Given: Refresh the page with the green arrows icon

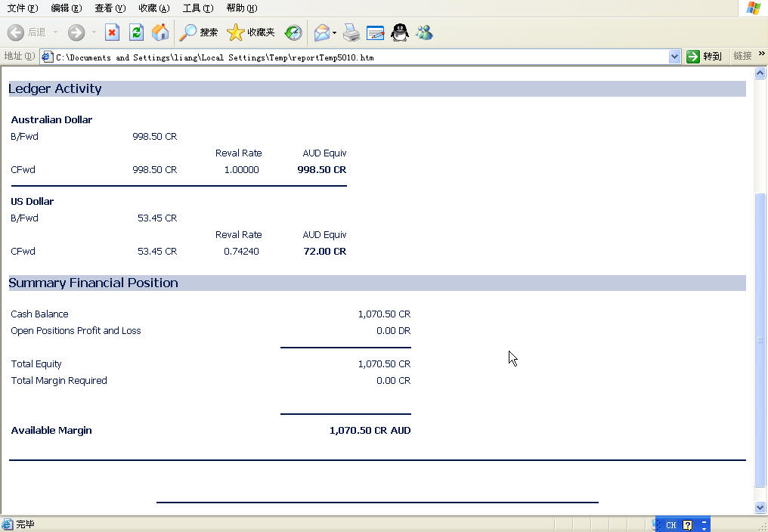Looking at the screenshot, I should point(136,32).
